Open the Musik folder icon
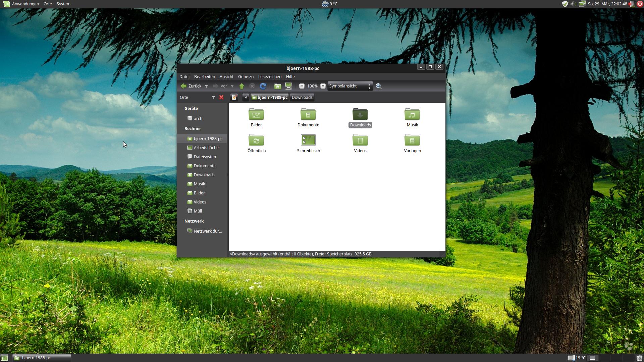The image size is (644, 362). click(x=412, y=115)
